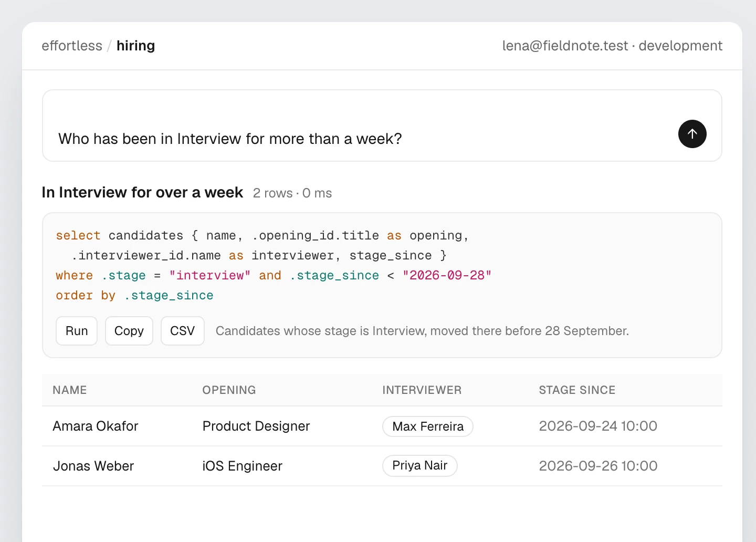Click the iOS Engineer opening cell
The image size is (756, 542).
coord(243,466)
